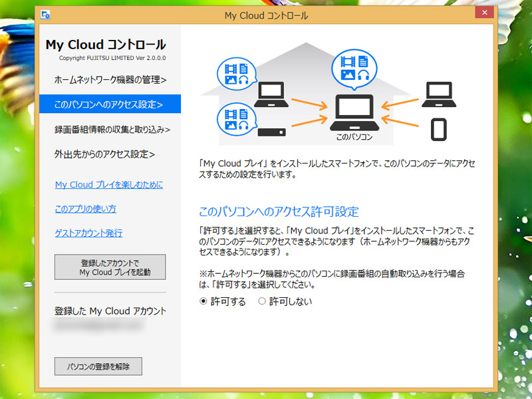This screenshot has height=399, width=532.
Task: Select the '許可しない' radio button
Action: [x=261, y=301]
